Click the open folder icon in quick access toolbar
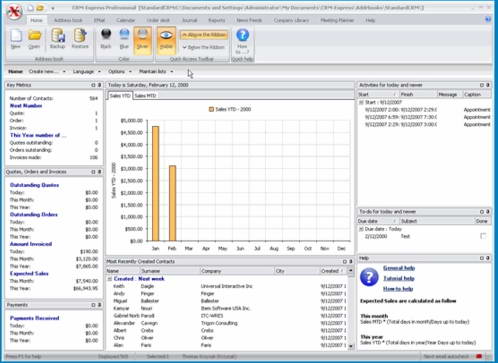 (40, 7)
